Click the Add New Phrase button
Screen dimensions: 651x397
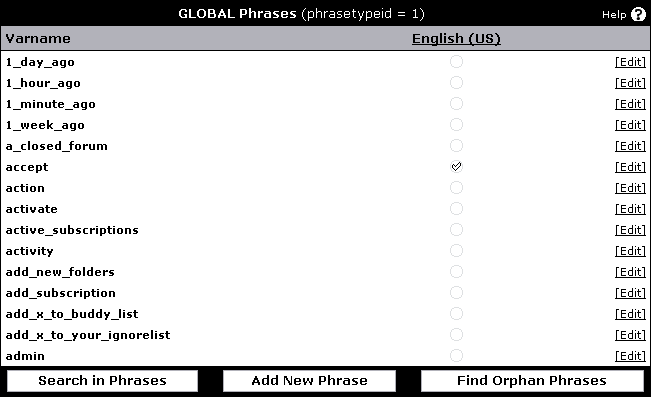(309, 381)
